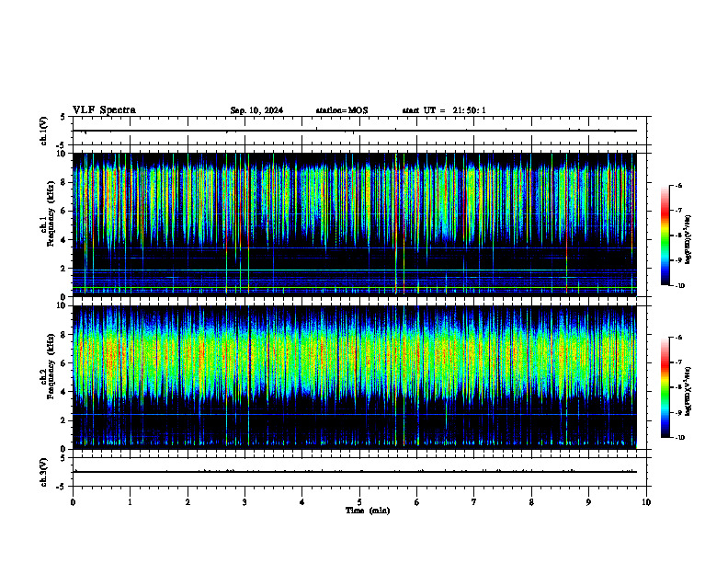This screenshot has height=563, width=728.
Task: Click the "ch.1(V)" axis label of top waveform
Action: click(43, 131)
